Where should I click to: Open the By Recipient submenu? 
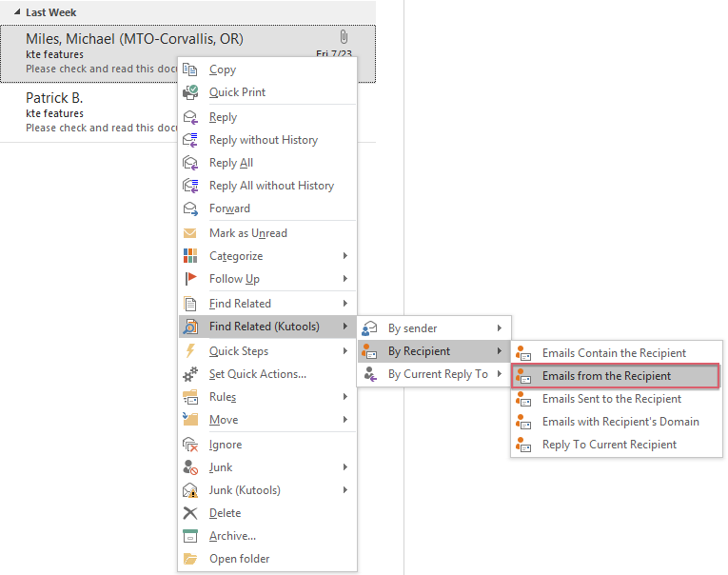coord(434,351)
